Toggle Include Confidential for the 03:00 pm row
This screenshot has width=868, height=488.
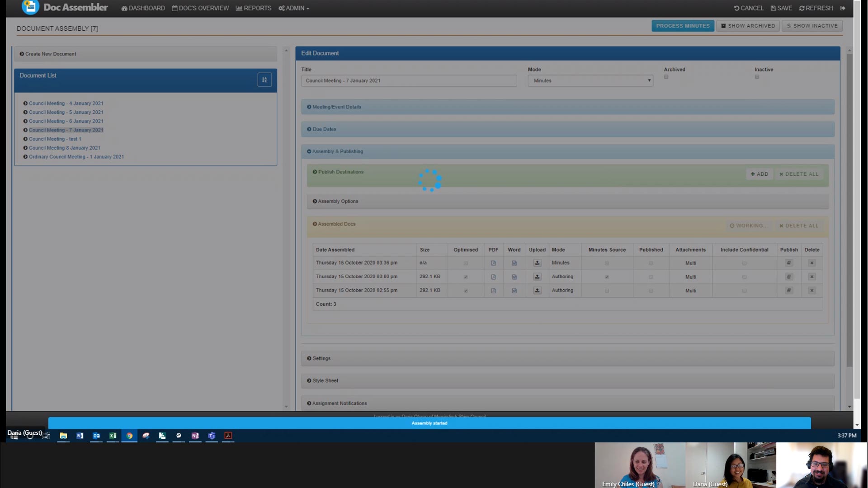click(x=744, y=277)
